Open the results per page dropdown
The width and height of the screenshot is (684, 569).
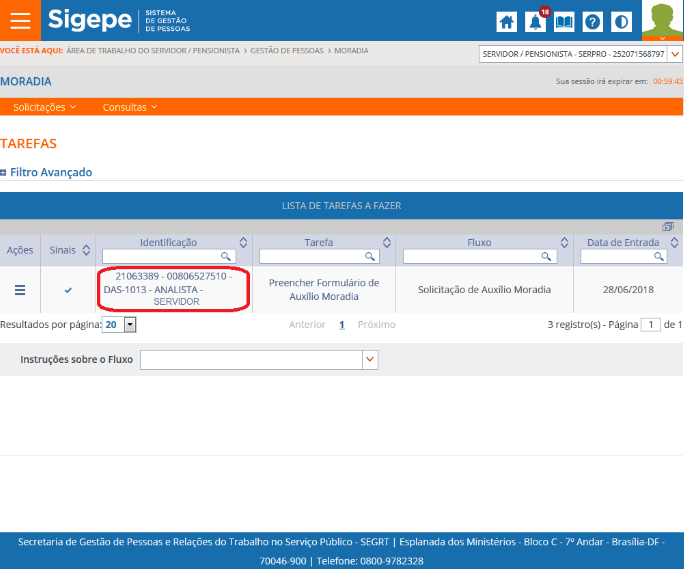pos(119,325)
